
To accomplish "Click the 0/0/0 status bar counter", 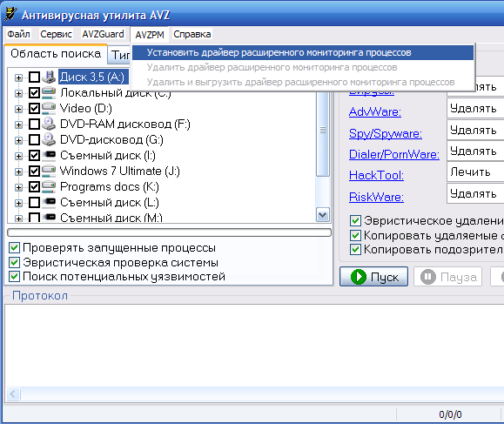I will pos(450,414).
